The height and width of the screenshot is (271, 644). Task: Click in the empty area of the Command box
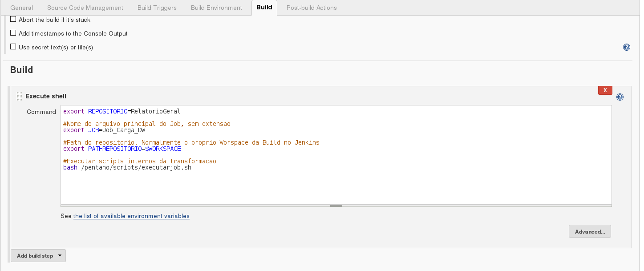pos(336,187)
